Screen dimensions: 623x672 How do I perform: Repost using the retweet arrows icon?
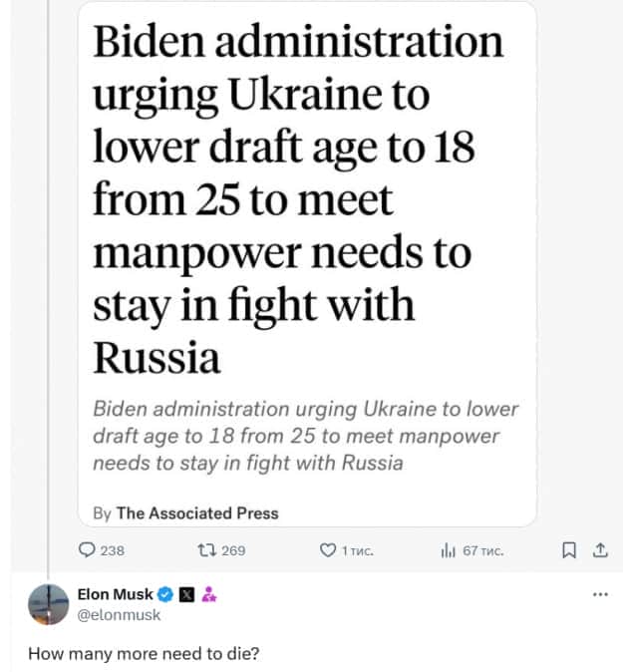coord(206,549)
